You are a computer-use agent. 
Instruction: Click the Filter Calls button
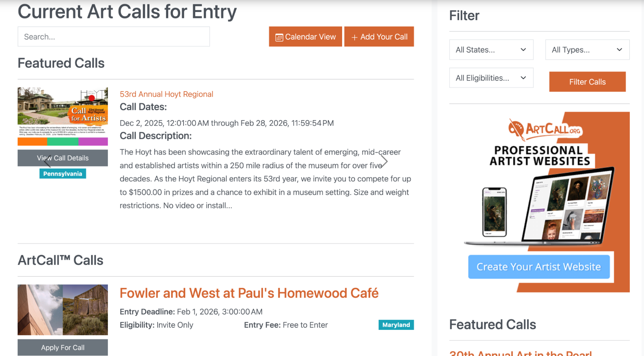point(587,82)
